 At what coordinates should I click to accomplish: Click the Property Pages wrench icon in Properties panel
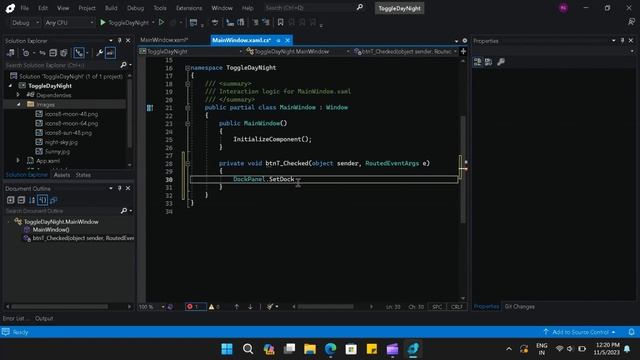[x=501, y=62]
